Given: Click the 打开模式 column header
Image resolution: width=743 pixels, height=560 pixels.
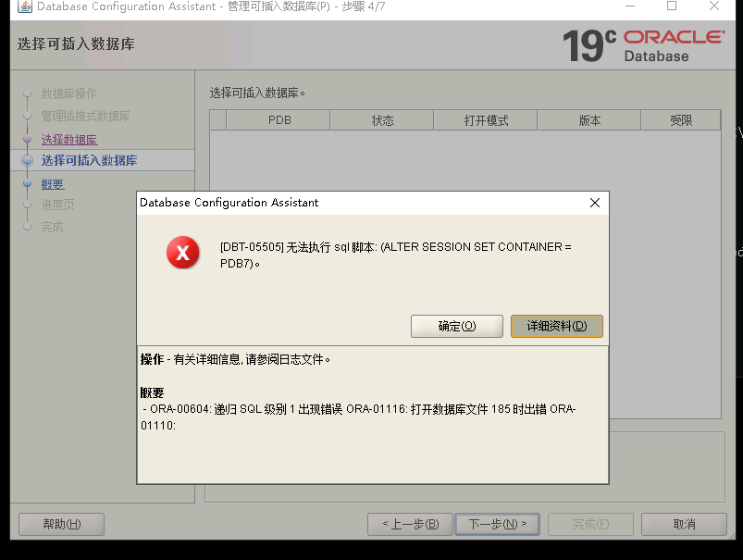Looking at the screenshot, I should (x=486, y=120).
